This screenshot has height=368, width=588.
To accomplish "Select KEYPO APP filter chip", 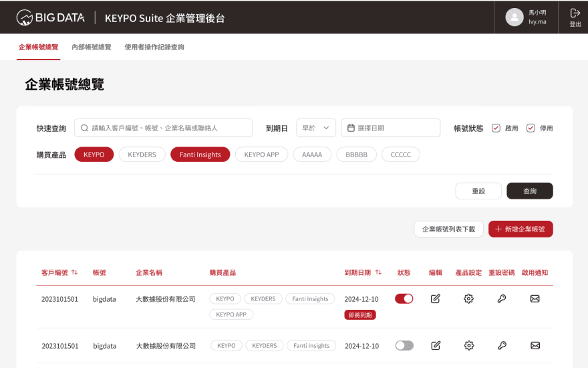I will point(261,155).
